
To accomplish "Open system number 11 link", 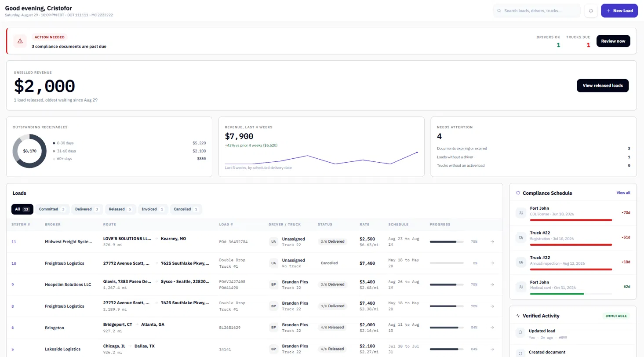I will click(14, 242).
